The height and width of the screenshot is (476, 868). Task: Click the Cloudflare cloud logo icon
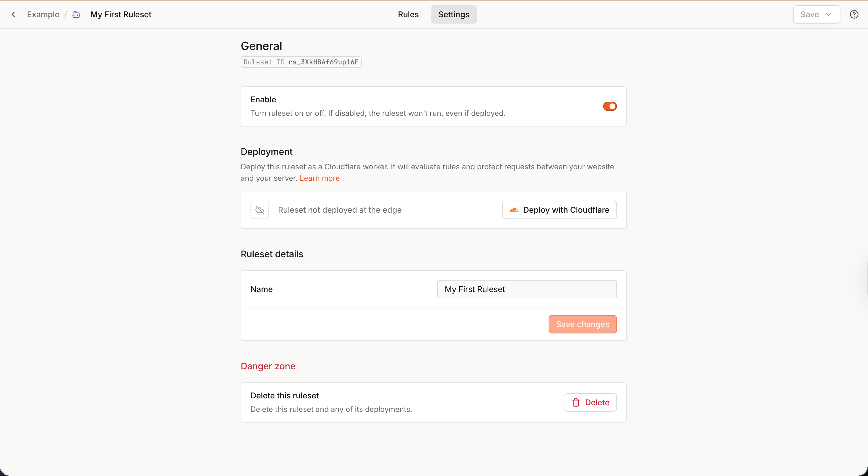tap(514, 210)
